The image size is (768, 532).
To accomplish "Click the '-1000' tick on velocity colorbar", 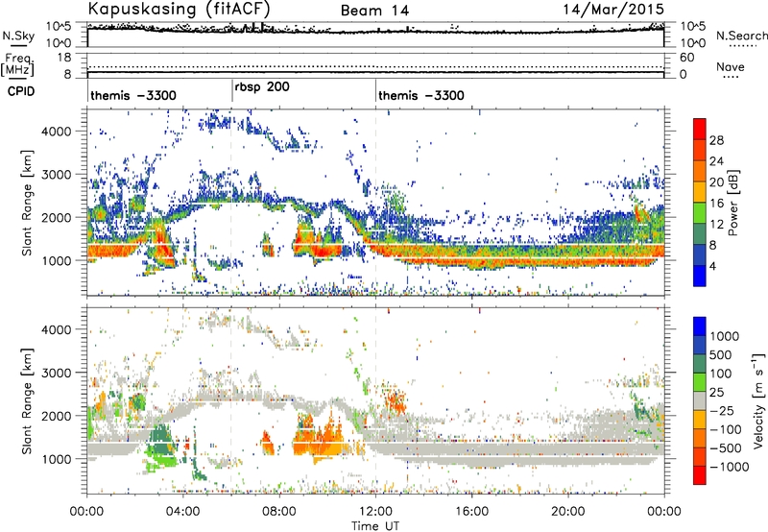I will click(730, 467).
